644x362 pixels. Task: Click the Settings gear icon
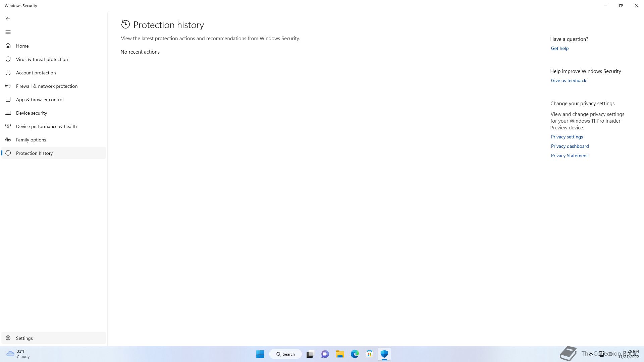coord(8,338)
